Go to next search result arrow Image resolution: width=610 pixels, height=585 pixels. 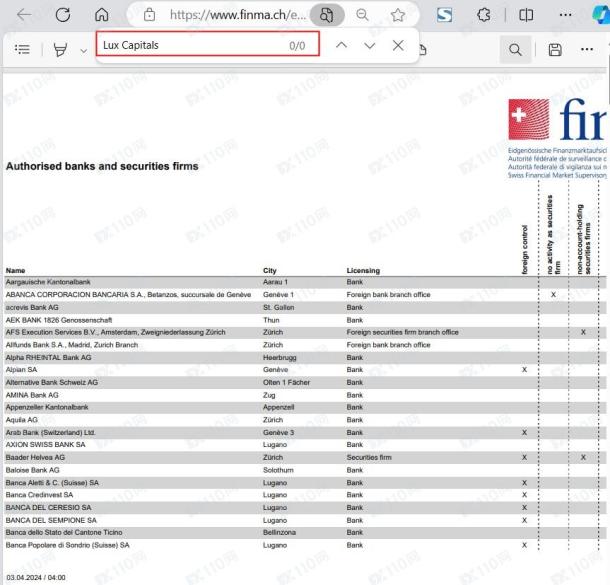coord(370,46)
